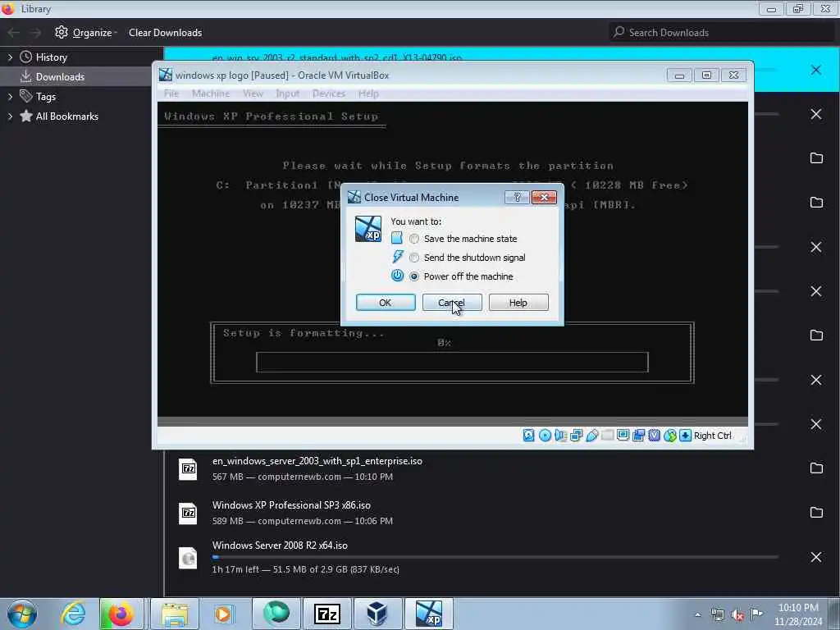Click 'Windows Server 2008 R2 x64.iso' file name
Viewport: 840px width, 630px height.
pos(280,546)
